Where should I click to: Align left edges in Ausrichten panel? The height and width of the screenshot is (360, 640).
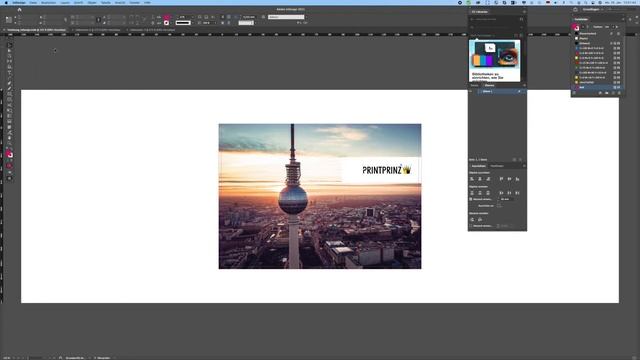click(x=472, y=179)
